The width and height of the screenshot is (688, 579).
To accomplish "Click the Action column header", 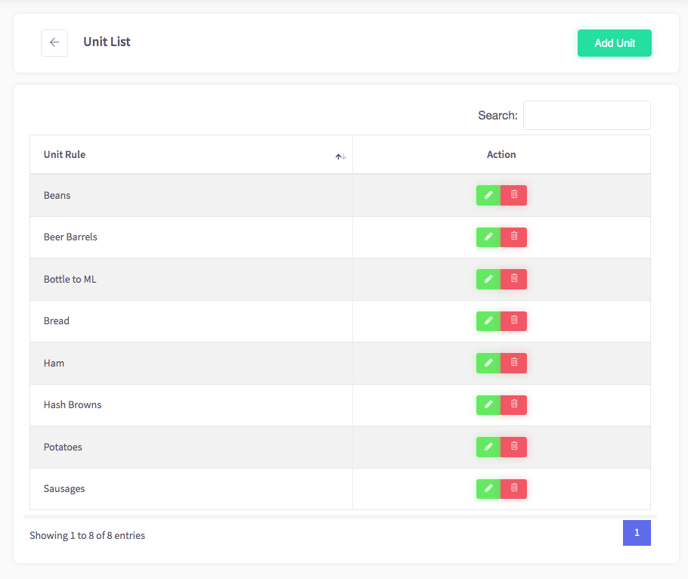I will (502, 154).
